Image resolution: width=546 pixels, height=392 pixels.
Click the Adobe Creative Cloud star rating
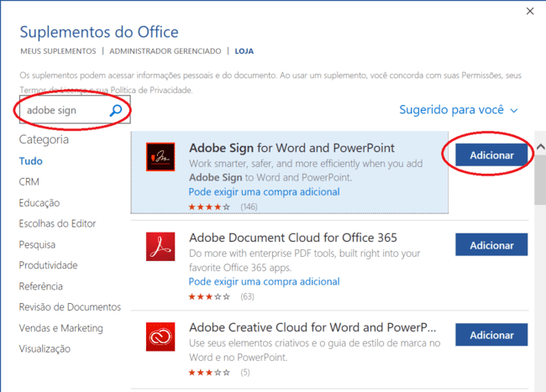[209, 373]
